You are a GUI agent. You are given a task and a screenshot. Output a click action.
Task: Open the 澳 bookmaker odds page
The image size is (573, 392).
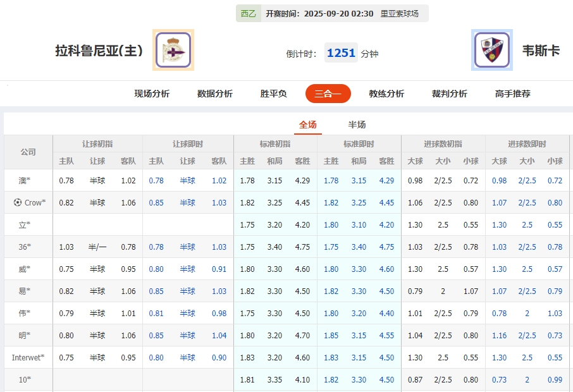25,180
